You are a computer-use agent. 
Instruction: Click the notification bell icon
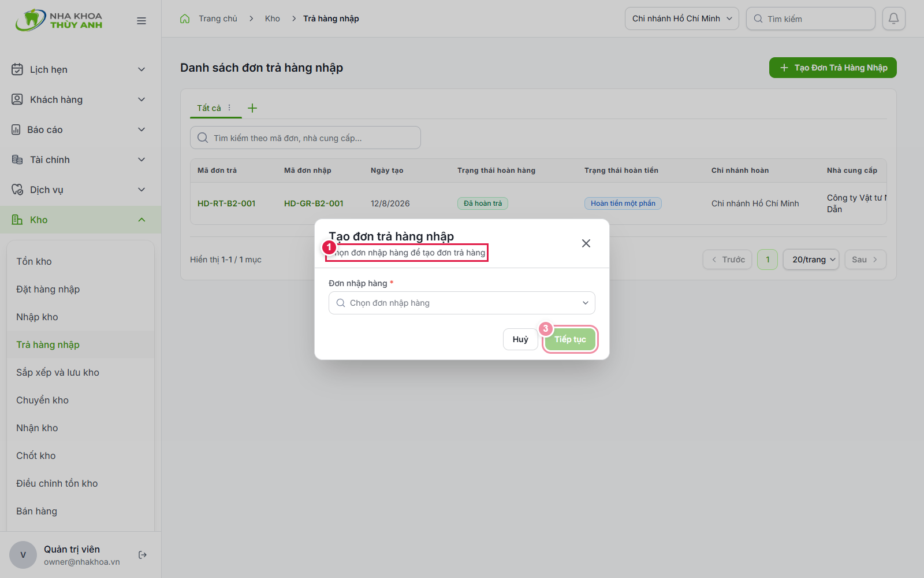[893, 18]
